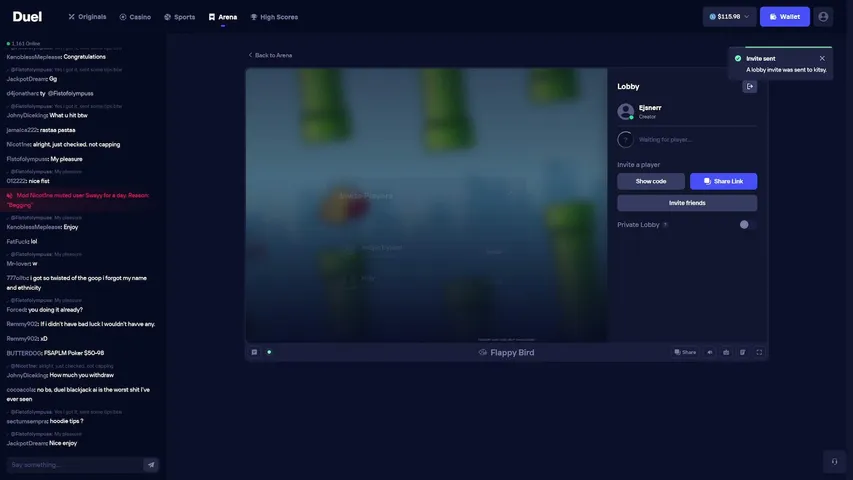
Task: Click the Flappy Bird game title
Action: click(x=506, y=353)
